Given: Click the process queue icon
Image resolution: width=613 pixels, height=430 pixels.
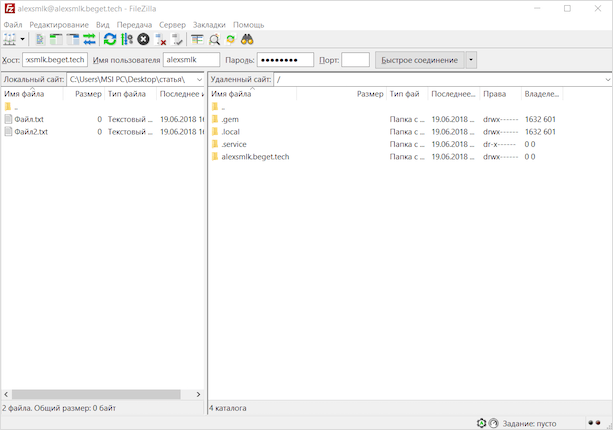Looking at the screenshot, I should [x=127, y=39].
